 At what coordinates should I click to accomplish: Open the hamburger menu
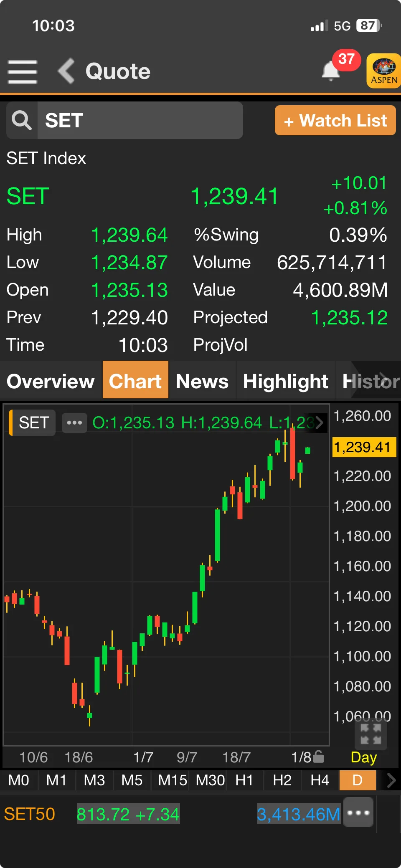(x=23, y=71)
